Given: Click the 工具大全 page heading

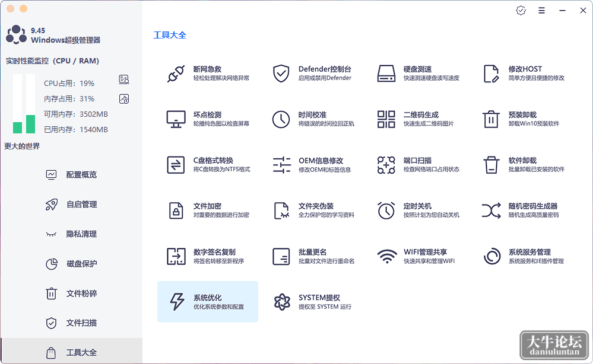Looking at the screenshot, I should point(170,35).
